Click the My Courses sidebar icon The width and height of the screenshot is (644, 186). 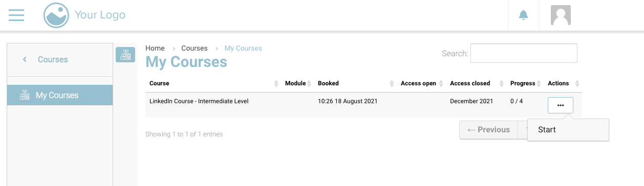pyautogui.click(x=24, y=95)
